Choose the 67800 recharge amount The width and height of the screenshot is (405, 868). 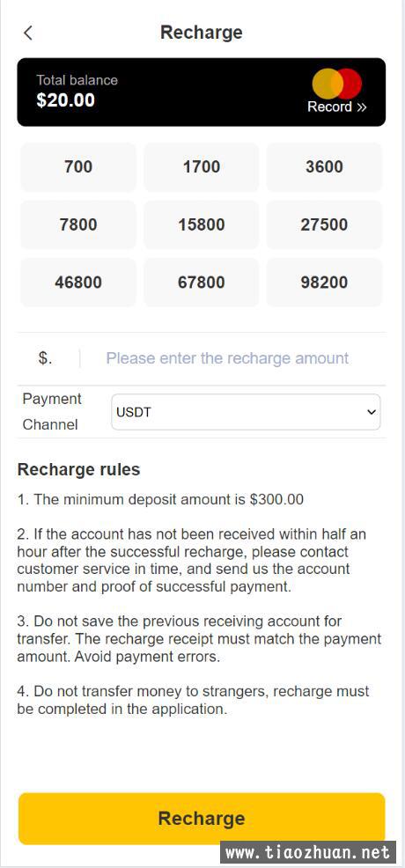(x=202, y=283)
